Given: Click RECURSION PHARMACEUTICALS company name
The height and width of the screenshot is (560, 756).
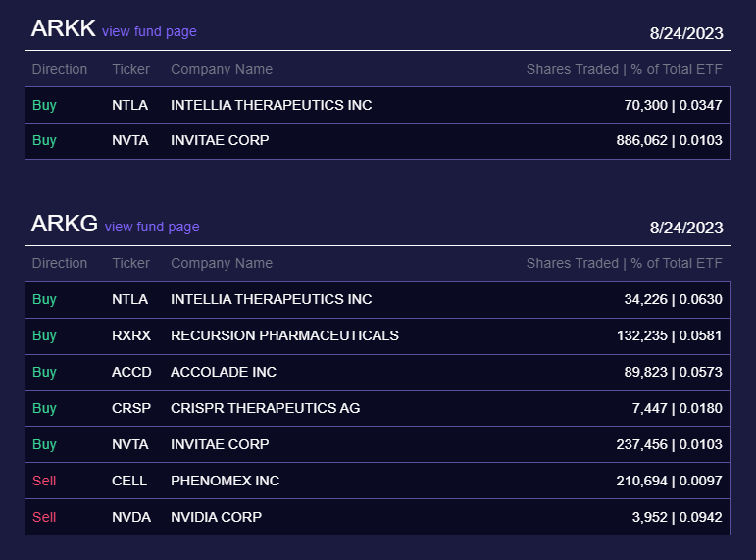Looking at the screenshot, I should (285, 335).
